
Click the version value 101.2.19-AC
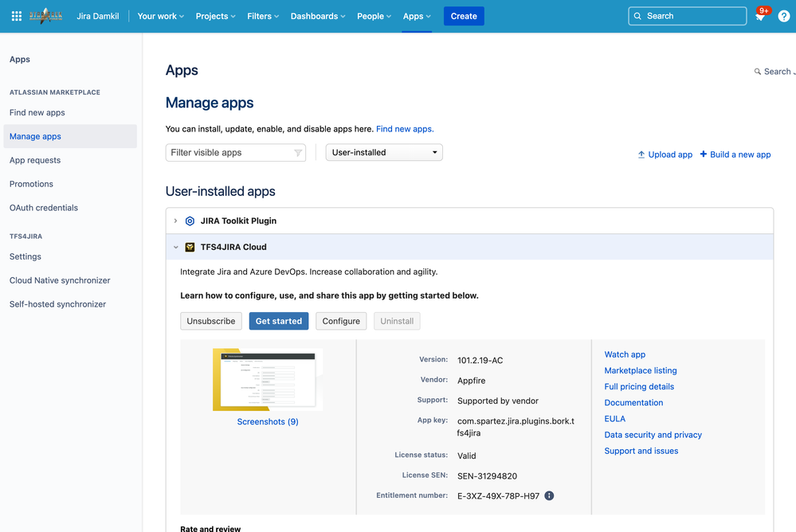click(480, 361)
